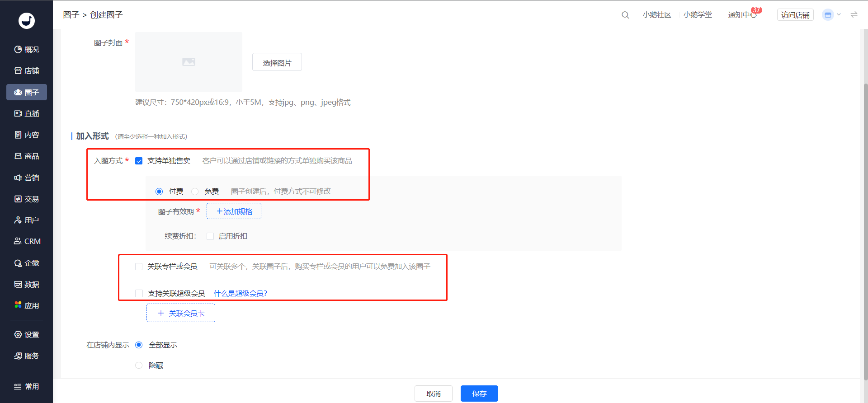Image resolution: width=868 pixels, height=403 pixels.
Task: Open 什么是超级会员? help link
Action: pos(241,294)
